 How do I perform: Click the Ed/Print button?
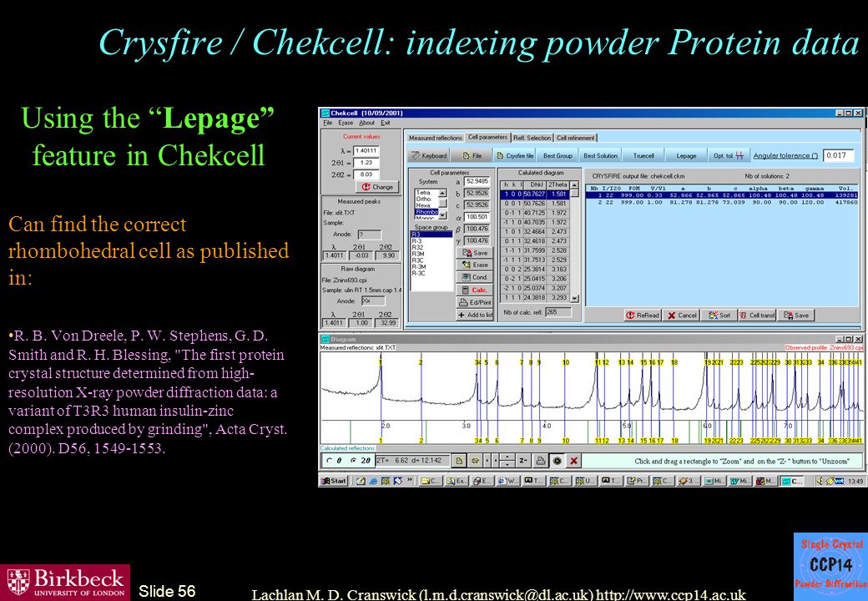tap(475, 303)
